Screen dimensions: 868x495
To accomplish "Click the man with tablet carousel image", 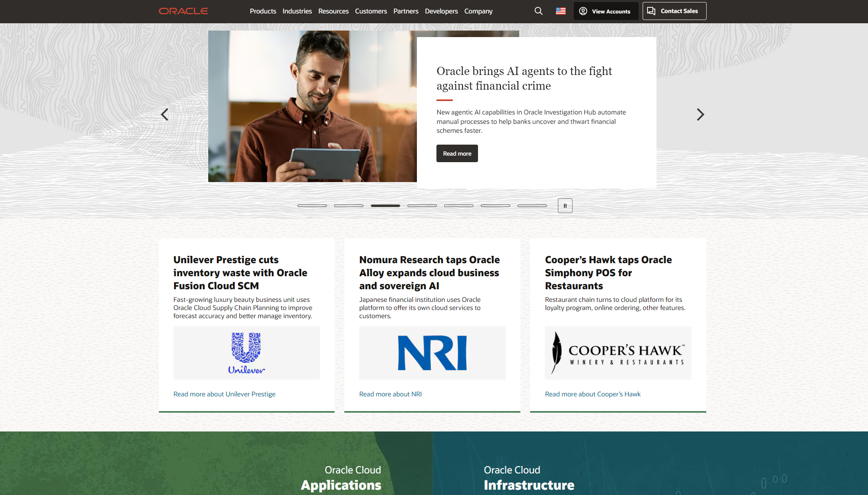I will pos(313,106).
